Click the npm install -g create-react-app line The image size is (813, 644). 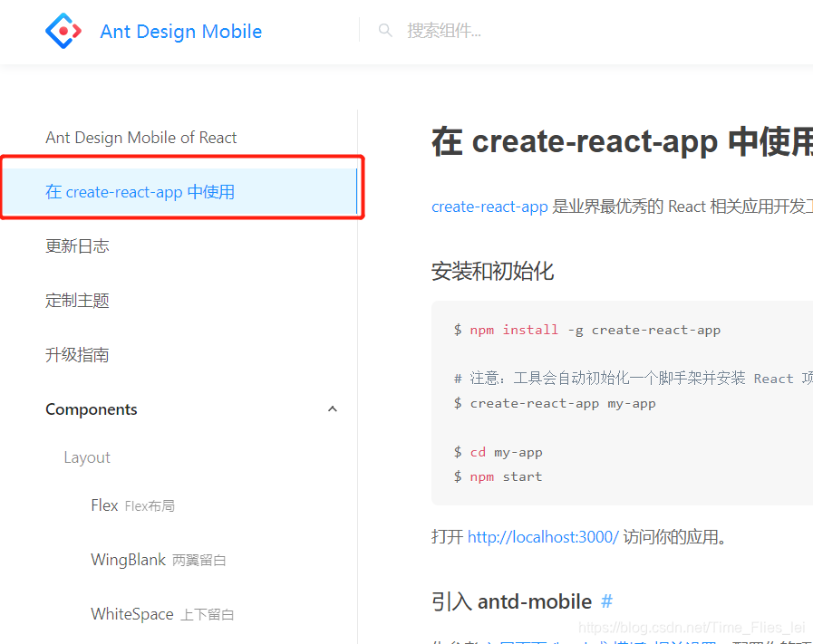(587, 330)
